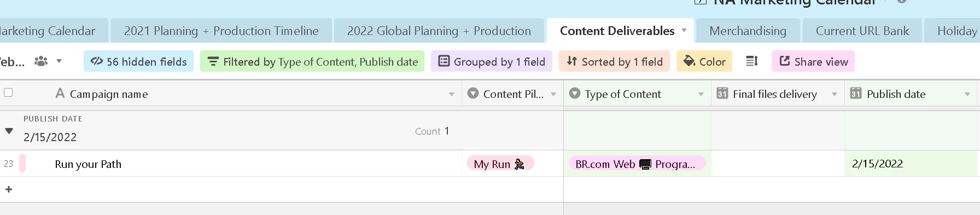
Task: Open the row height icon
Action: coord(752,61)
